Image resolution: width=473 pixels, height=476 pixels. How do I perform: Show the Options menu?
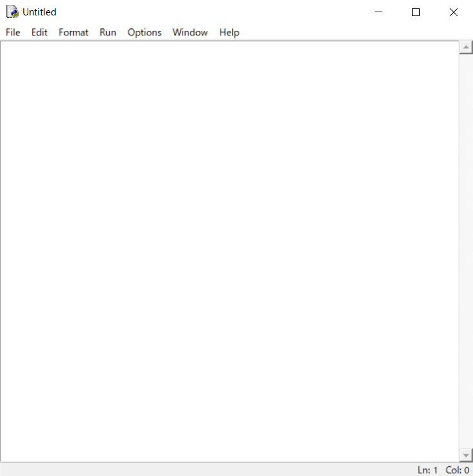tap(145, 32)
